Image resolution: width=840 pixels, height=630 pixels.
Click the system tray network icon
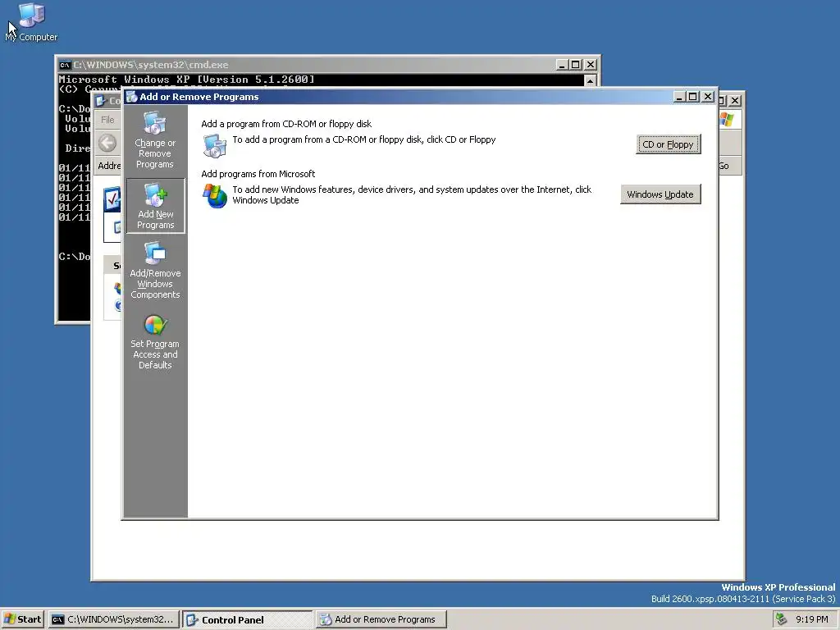click(781, 619)
